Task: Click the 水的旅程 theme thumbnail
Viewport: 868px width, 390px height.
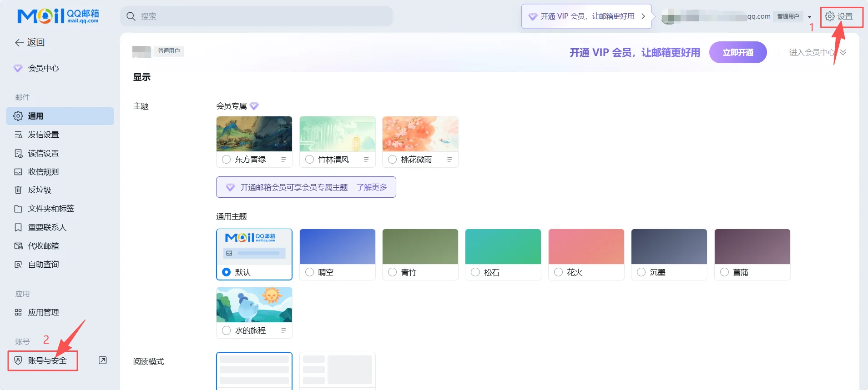Action: click(254, 305)
